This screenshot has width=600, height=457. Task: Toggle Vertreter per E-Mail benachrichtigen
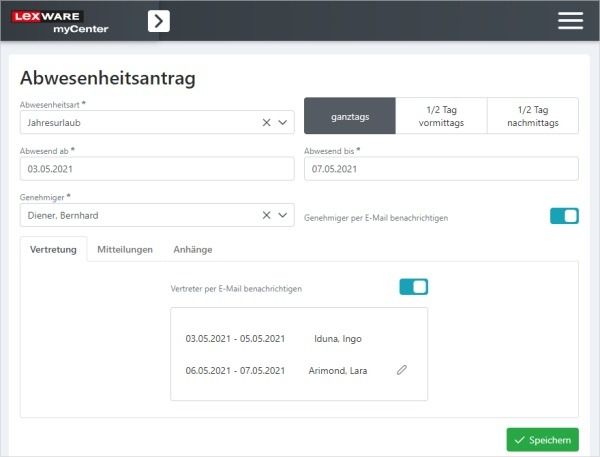pyautogui.click(x=413, y=287)
